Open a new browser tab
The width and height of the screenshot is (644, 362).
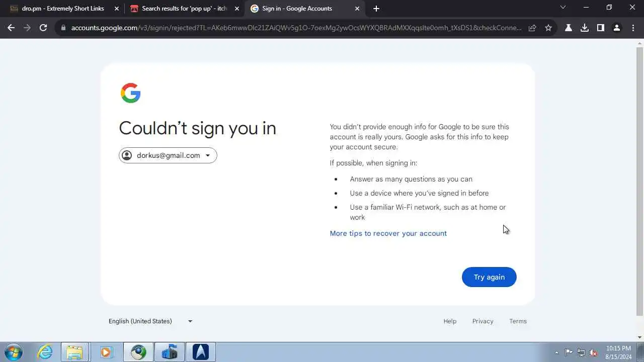pos(376,9)
